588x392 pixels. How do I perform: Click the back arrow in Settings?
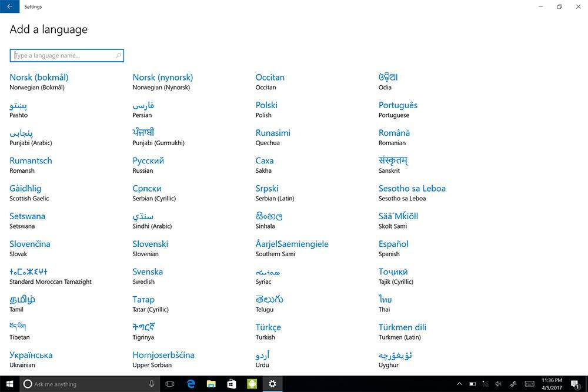coord(9,6)
